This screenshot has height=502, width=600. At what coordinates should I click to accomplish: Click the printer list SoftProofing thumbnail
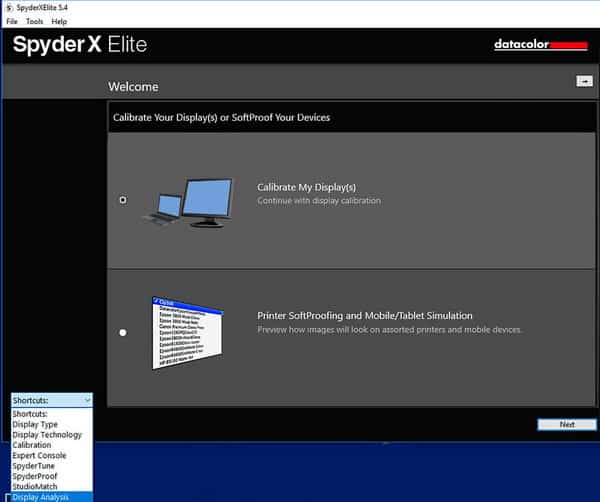188,332
